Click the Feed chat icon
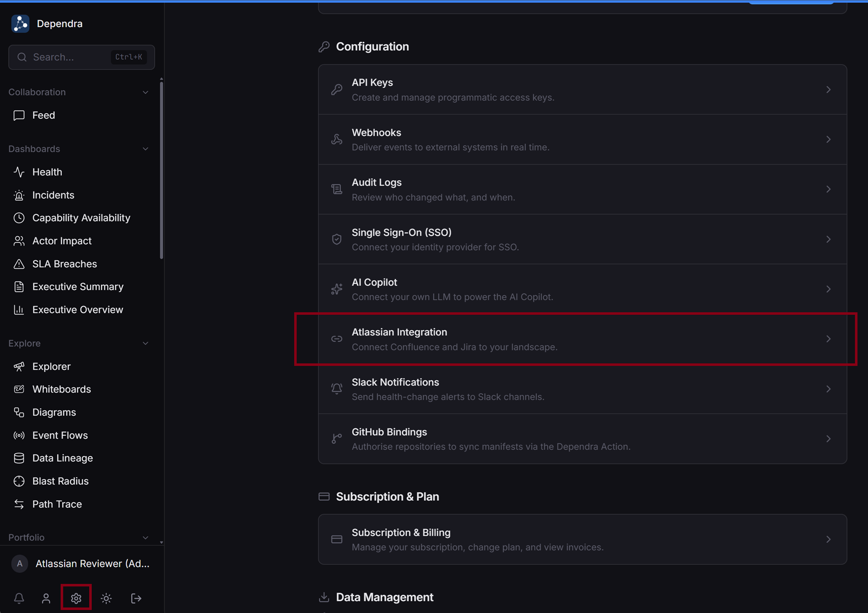 click(x=19, y=115)
